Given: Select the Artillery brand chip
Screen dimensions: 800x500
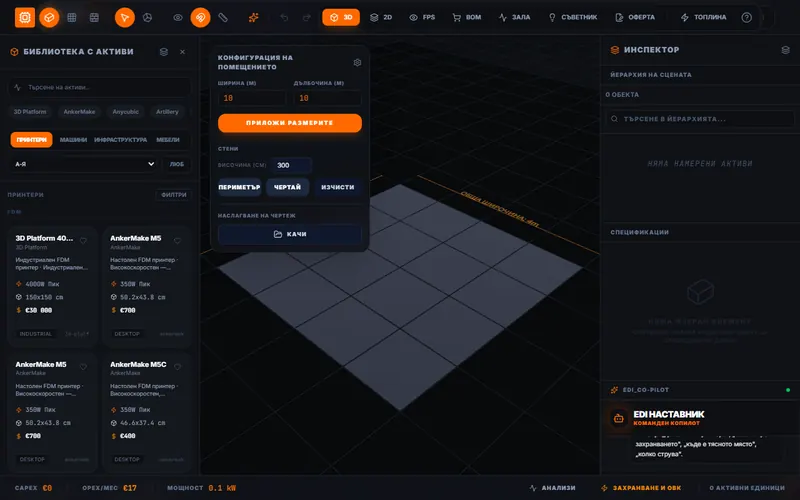Looking at the screenshot, I should (167, 112).
